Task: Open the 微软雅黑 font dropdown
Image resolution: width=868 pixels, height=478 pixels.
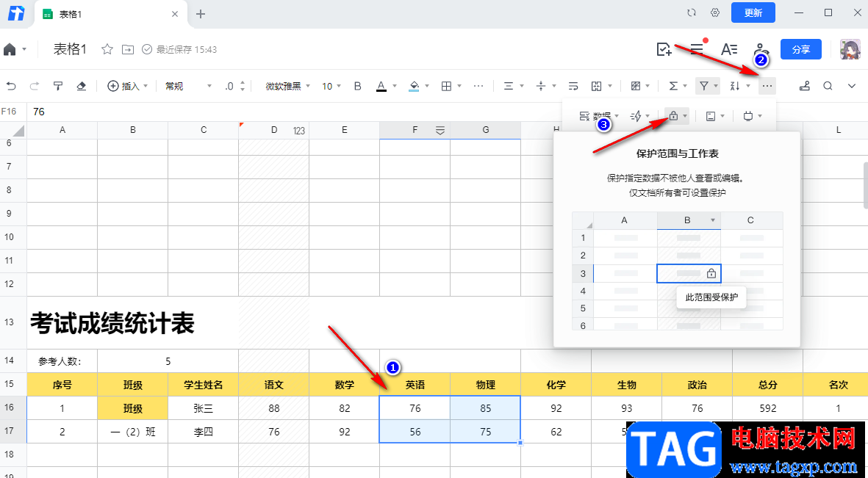Action: (287, 86)
